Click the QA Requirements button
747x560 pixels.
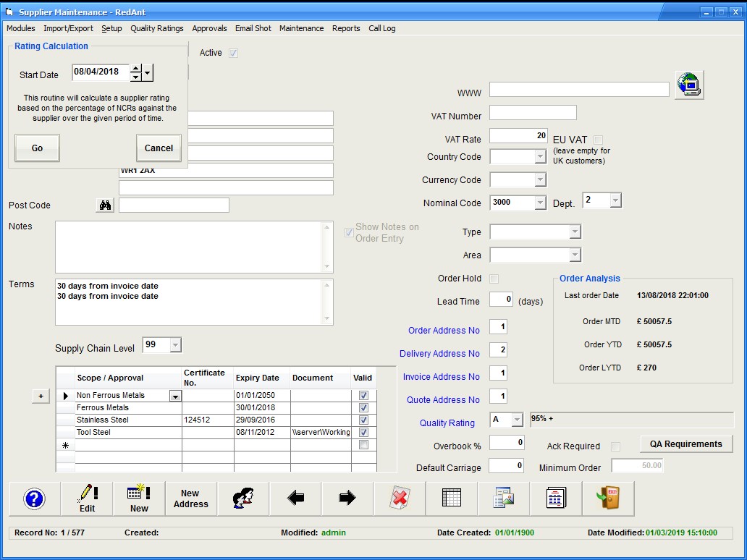coord(685,444)
